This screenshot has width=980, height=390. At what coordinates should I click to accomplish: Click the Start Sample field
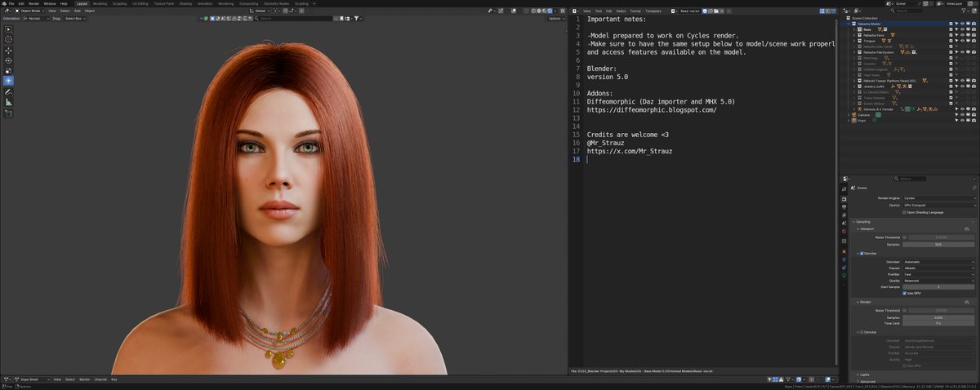(x=939, y=287)
